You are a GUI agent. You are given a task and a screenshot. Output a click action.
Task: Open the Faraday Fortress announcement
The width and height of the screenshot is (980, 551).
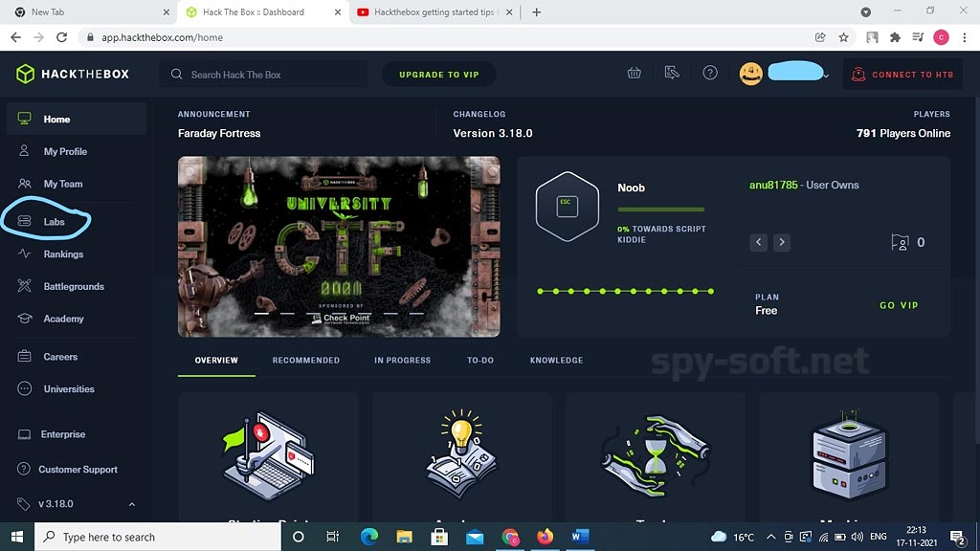tap(219, 133)
